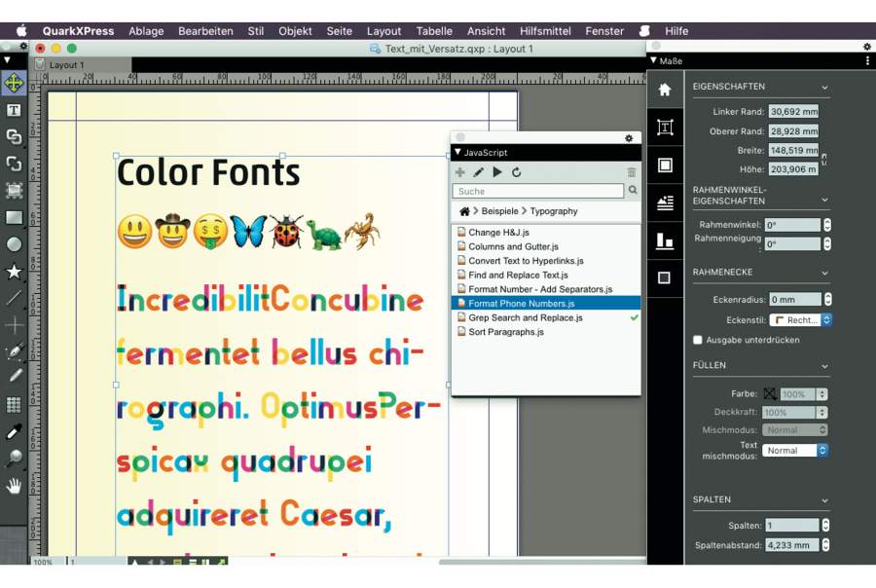Screen dimensions: 876x588
Task: Select Convert Text to Hyperlinks.js script
Action: pyautogui.click(x=546, y=261)
